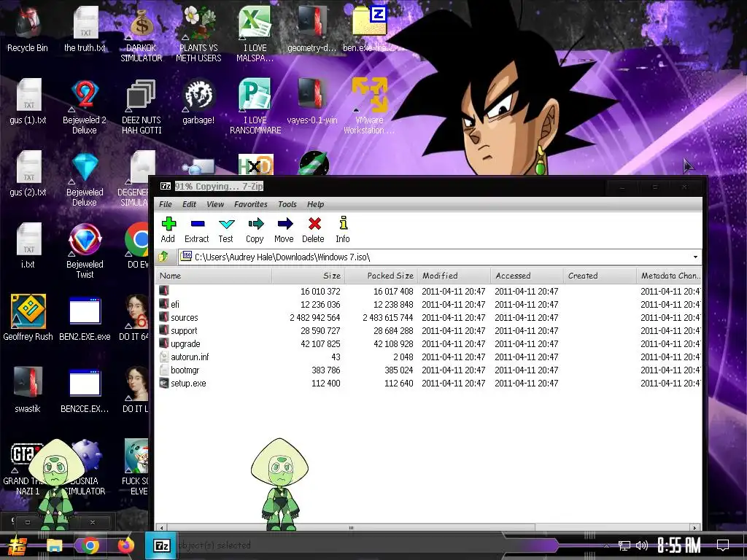Click the taskbar volume icon

642,545
